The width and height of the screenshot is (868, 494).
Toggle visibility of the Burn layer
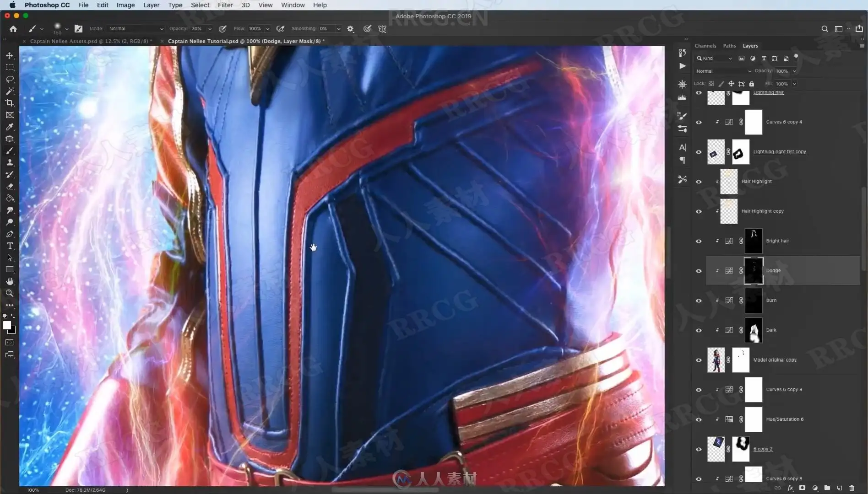(699, 301)
